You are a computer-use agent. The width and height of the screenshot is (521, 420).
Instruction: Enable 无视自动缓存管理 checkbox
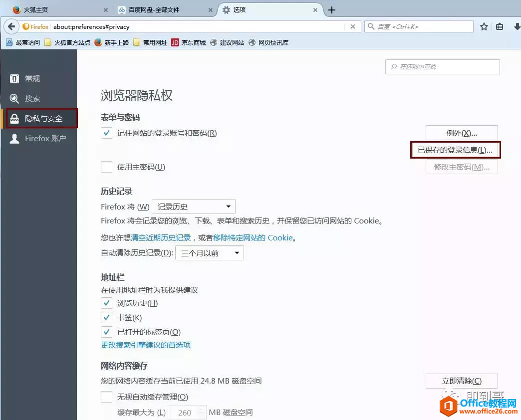pyautogui.click(x=106, y=397)
